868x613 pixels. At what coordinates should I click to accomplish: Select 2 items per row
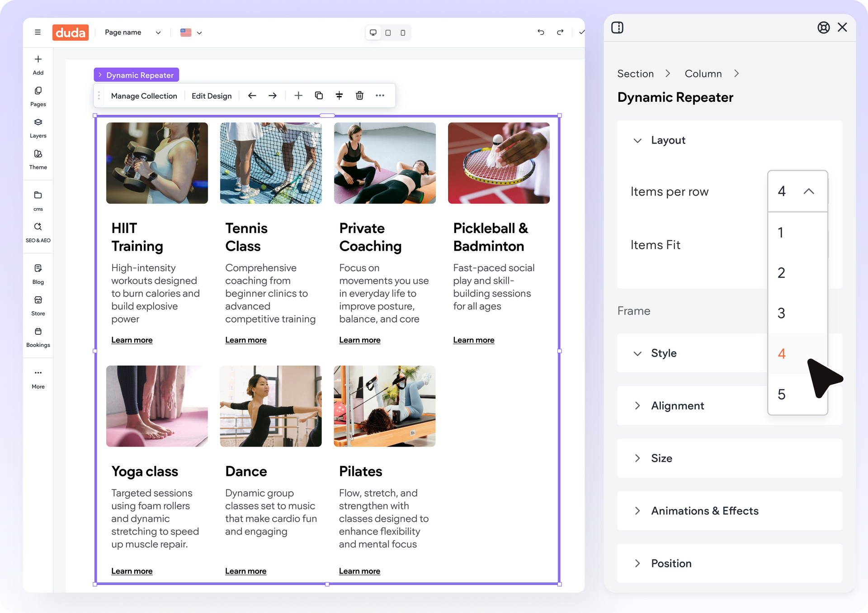tap(797, 273)
